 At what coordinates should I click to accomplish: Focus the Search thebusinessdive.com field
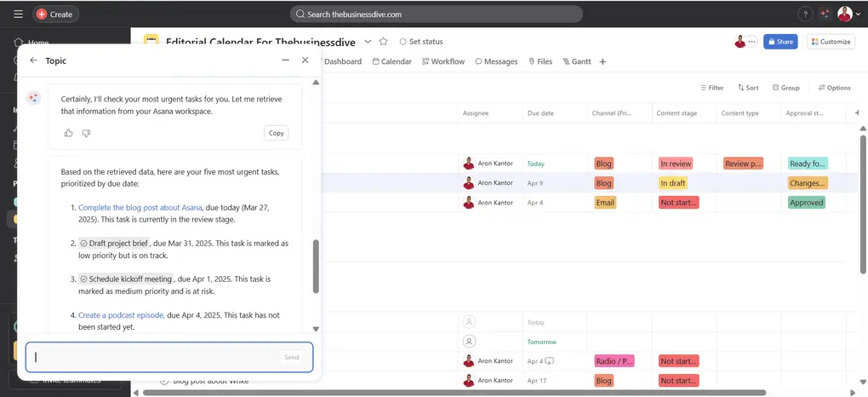(x=437, y=14)
